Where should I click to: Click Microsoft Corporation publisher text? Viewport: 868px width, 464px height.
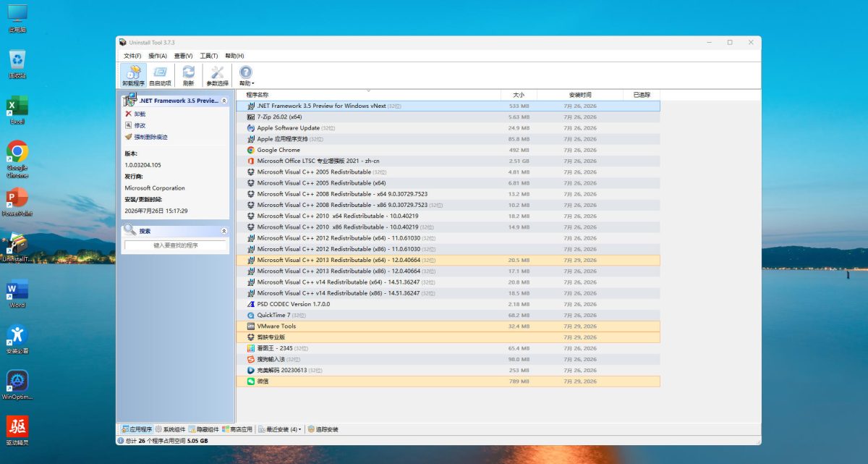click(x=155, y=188)
